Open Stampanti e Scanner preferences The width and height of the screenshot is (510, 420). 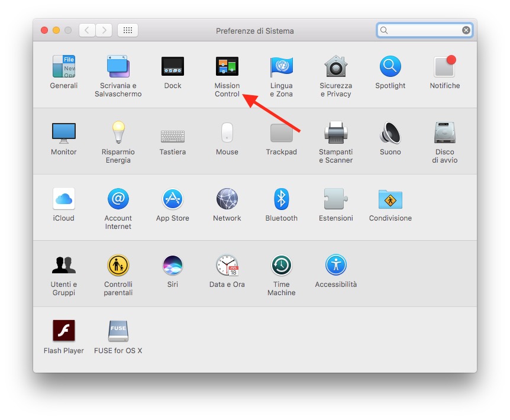(335, 133)
